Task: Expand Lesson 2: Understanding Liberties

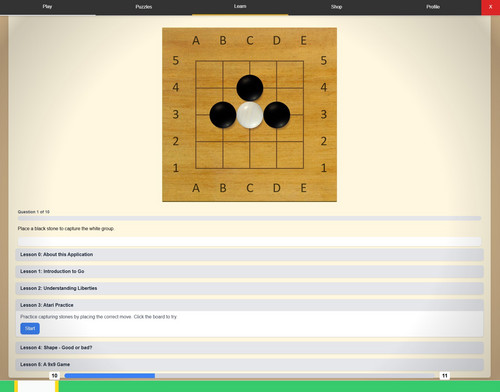Action: [249, 288]
